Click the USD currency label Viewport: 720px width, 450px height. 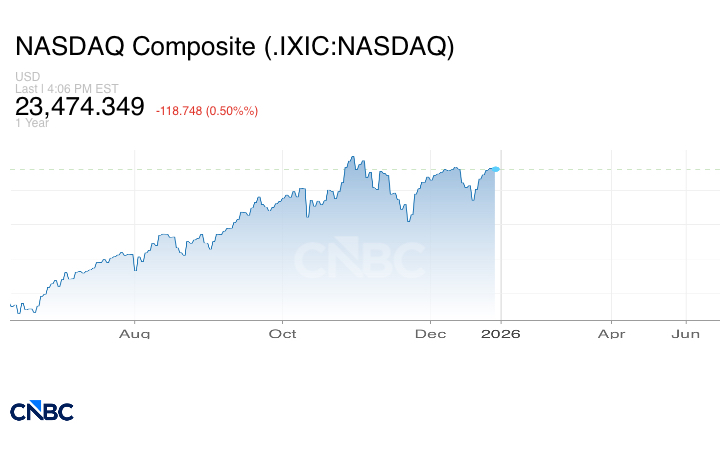coord(28,77)
